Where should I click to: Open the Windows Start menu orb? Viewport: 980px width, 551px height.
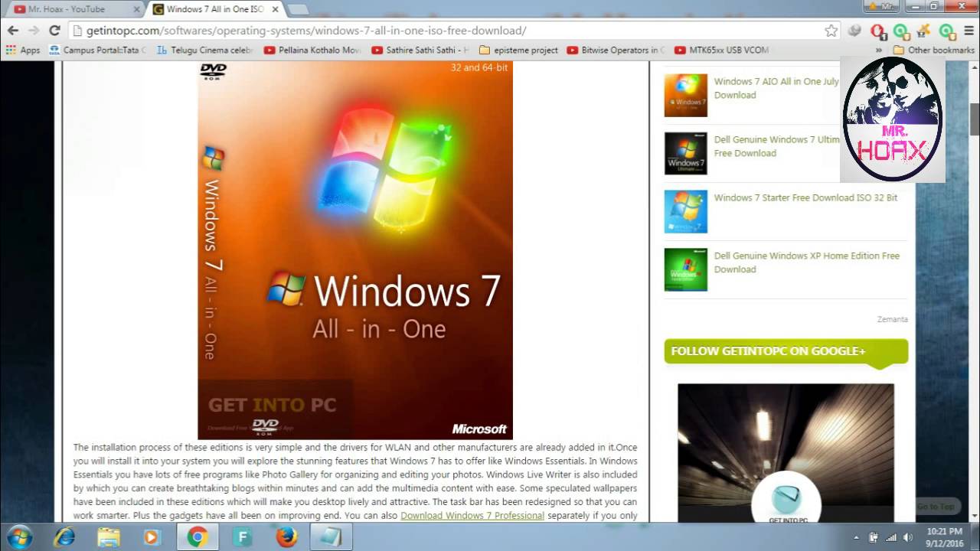pos(18,537)
